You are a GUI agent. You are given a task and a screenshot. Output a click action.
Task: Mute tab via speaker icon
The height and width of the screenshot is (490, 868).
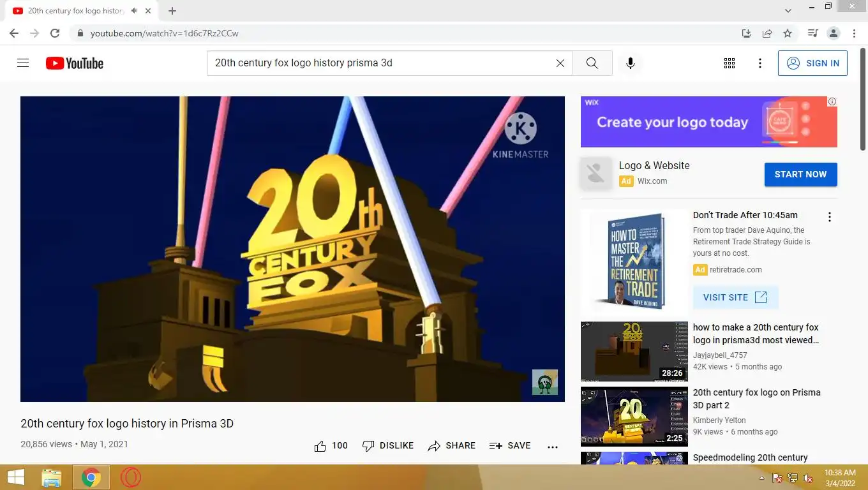coord(134,11)
